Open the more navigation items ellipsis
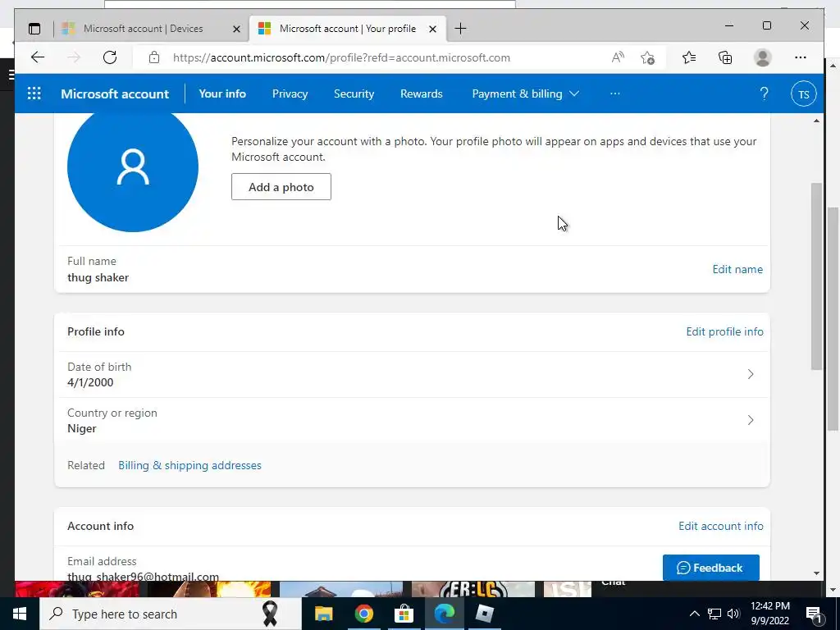Screen dimensions: 840x630 (x=615, y=94)
